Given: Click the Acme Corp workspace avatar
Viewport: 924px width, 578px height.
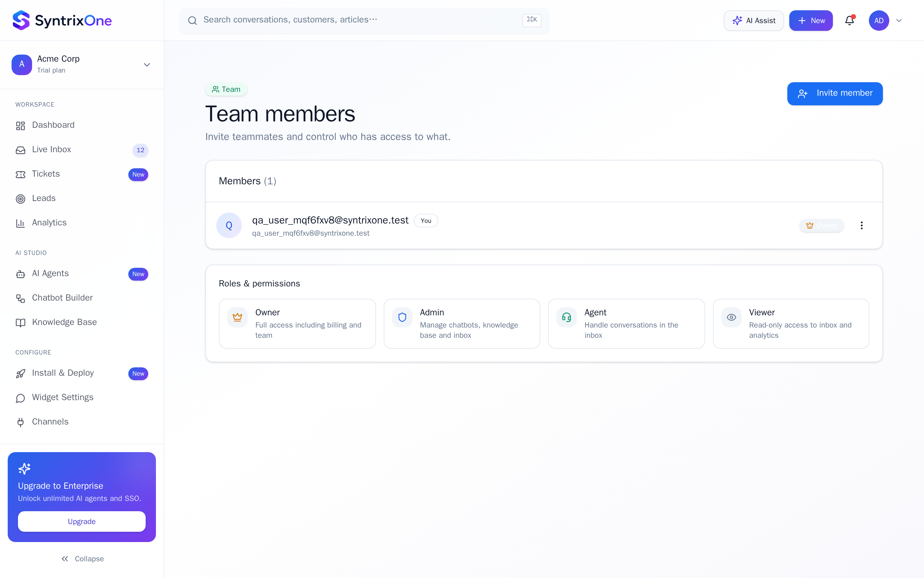Looking at the screenshot, I should pos(22,64).
